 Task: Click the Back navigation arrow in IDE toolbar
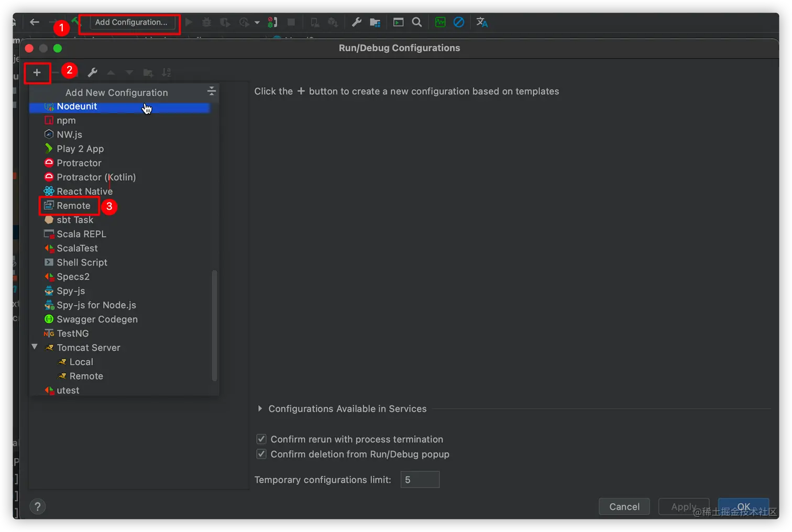point(35,22)
